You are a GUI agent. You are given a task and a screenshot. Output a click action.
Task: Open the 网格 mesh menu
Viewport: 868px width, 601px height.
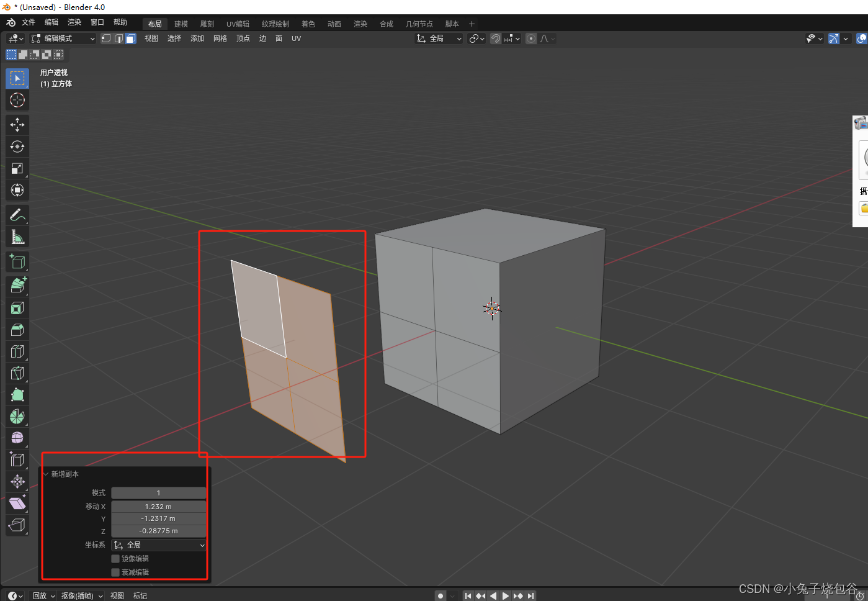coord(220,38)
